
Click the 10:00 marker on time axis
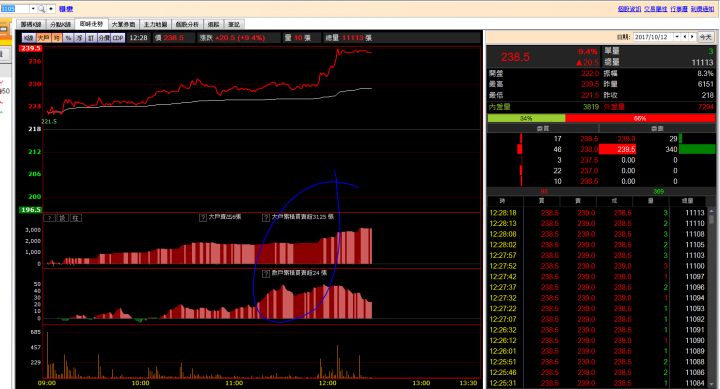140,383
